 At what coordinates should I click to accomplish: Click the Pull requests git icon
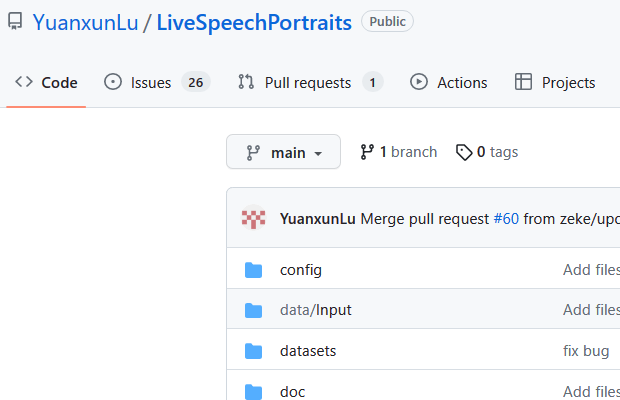tap(246, 82)
